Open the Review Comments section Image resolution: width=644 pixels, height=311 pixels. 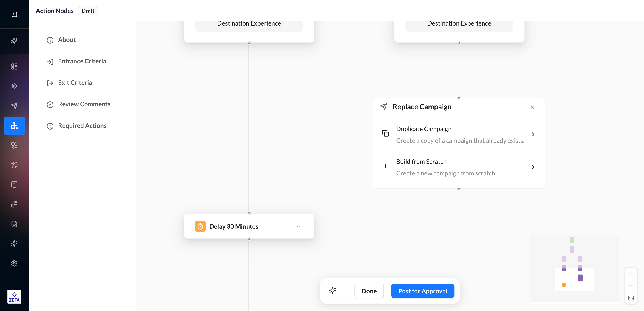click(84, 104)
